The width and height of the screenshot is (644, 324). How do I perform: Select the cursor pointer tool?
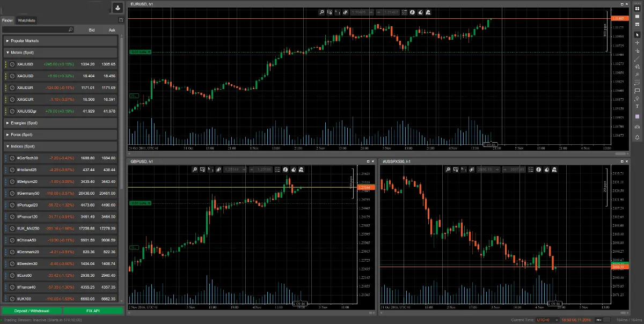click(x=637, y=34)
